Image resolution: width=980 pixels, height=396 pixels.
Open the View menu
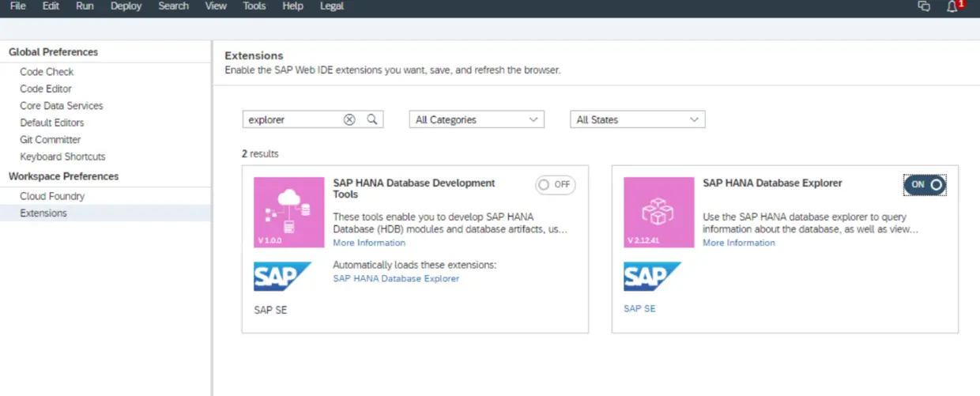point(216,6)
